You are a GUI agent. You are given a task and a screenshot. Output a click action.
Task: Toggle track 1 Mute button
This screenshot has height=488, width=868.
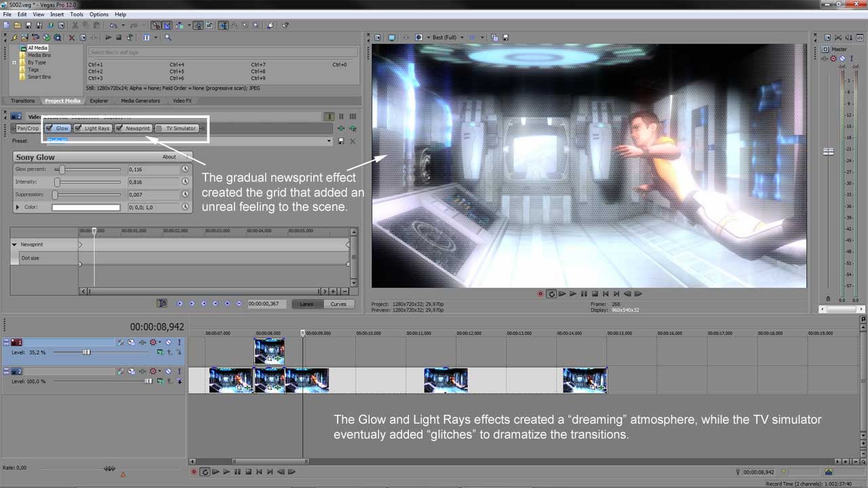[x=168, y=342]
